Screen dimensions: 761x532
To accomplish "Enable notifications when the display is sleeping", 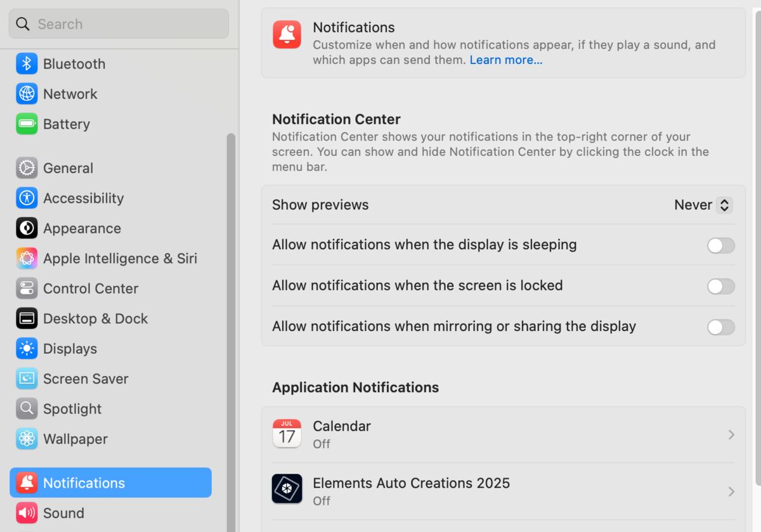I will [x=720, y=245].
